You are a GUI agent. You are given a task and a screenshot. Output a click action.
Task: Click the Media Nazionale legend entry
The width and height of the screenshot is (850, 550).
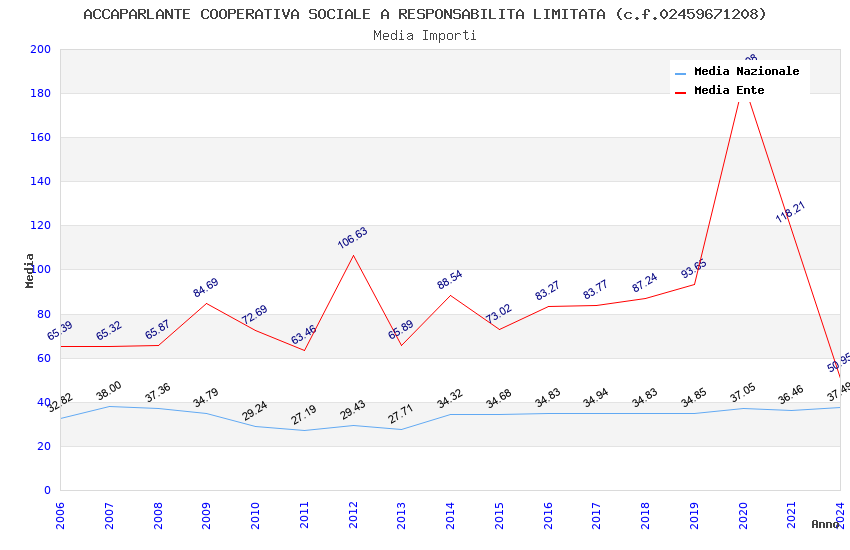click(737, 72)
